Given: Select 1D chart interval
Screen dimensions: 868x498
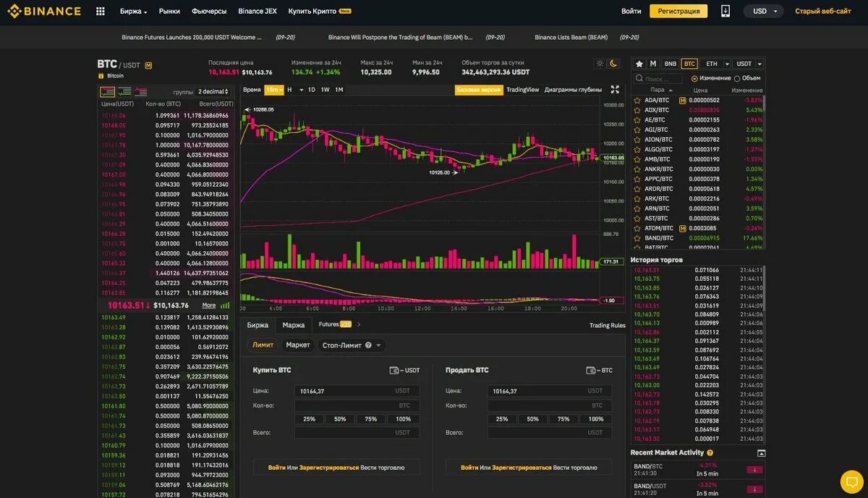Looking at the screenshot, I should [x=312, y=90].
